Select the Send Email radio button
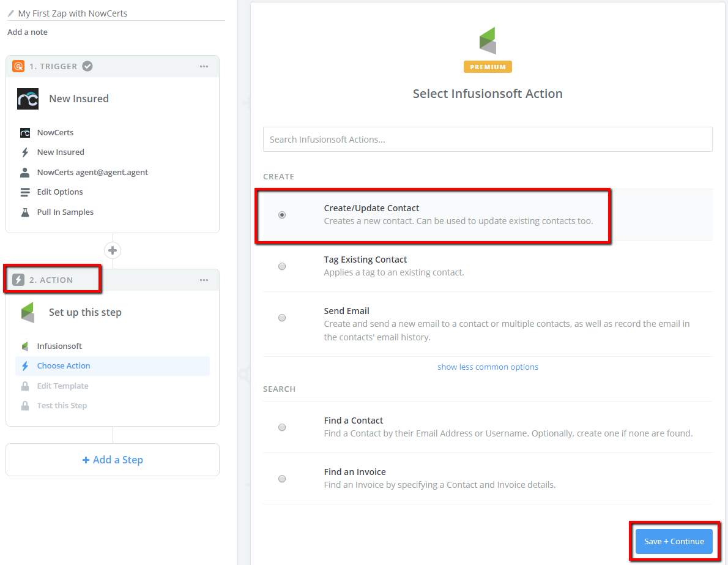This screenshot has height=565, width=728. (x=282, y=318)
